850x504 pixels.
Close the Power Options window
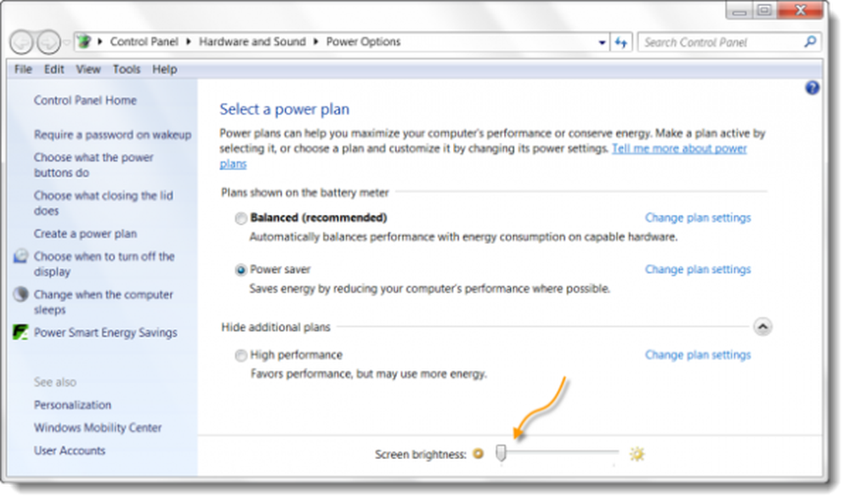(800, 10)
